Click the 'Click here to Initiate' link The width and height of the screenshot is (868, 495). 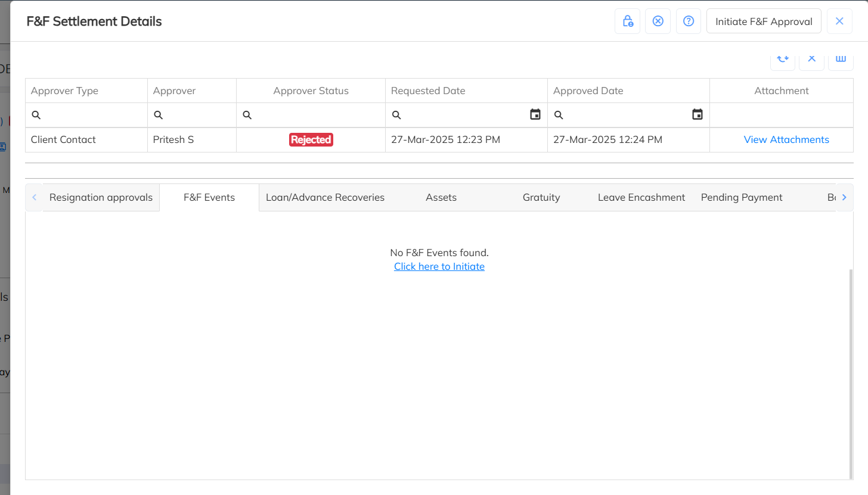click(439, 266)
